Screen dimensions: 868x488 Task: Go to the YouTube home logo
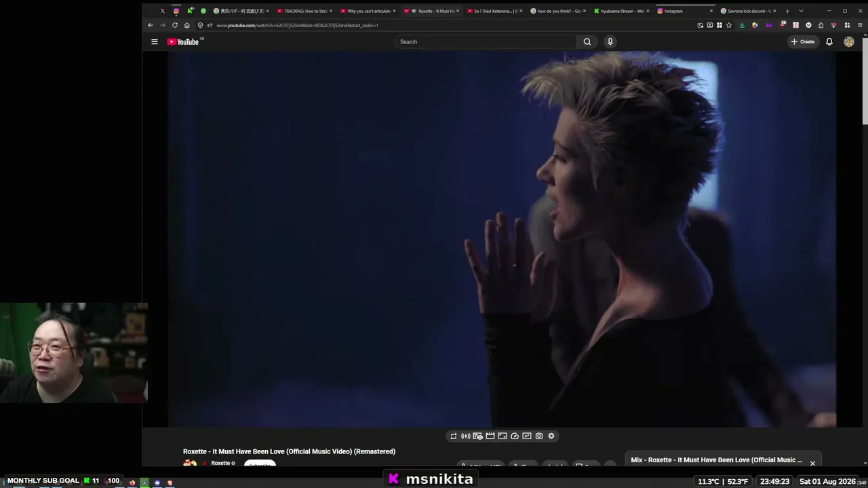[x=183, y=42]
